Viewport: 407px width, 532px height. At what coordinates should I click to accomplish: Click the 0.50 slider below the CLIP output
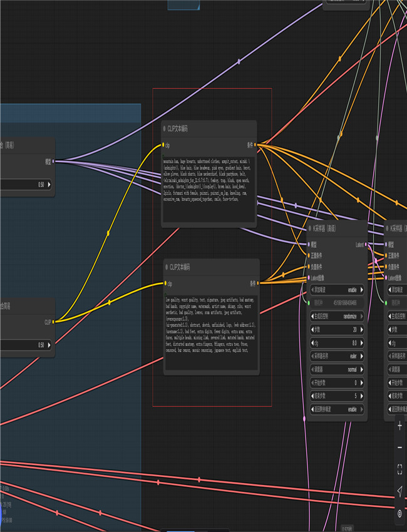click(x=25, y=345)
